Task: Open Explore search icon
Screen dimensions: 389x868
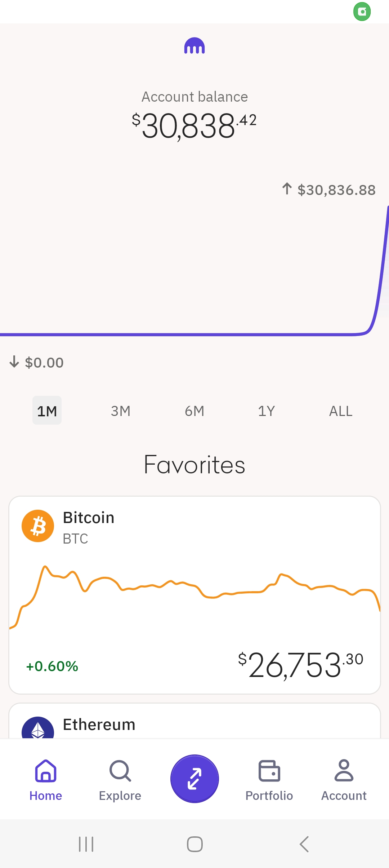Action: [x=120, y=771]
